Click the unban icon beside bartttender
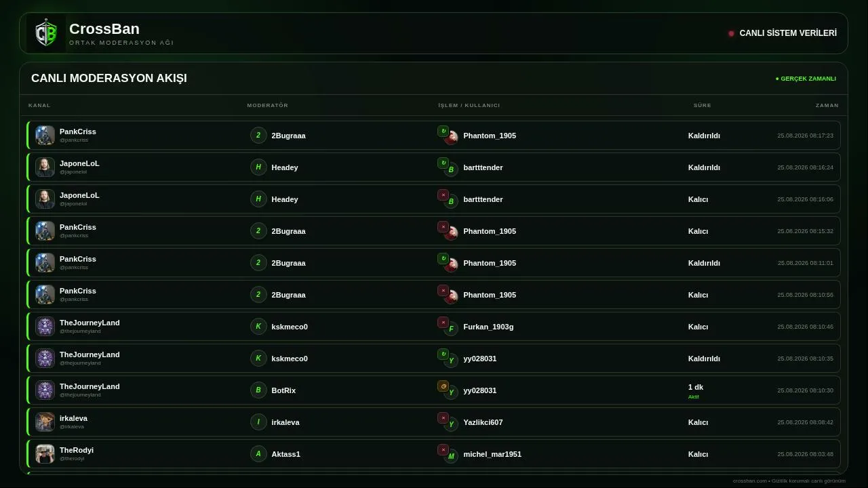This screenshot has width=868, height=488. click(x=443, y=163)
